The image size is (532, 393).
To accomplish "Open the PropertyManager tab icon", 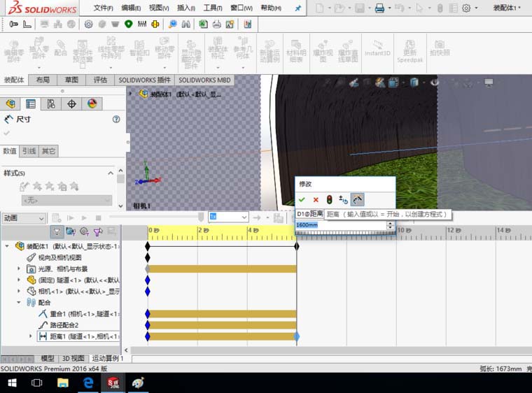I will pyautogui.click(x=31, y=103).
